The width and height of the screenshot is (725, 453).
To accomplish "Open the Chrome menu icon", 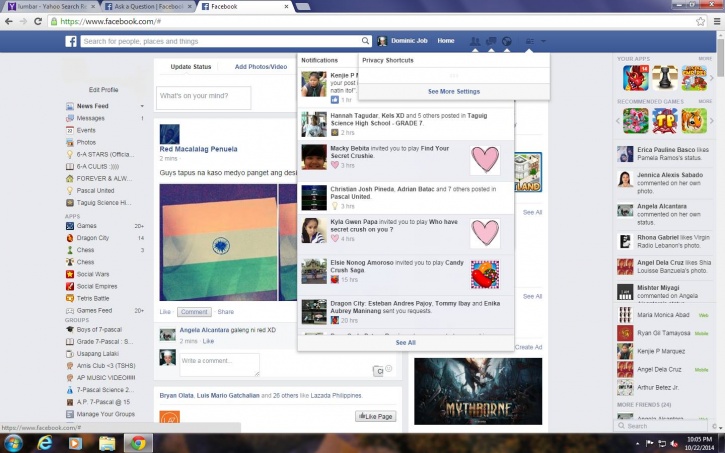I will 717,21.
